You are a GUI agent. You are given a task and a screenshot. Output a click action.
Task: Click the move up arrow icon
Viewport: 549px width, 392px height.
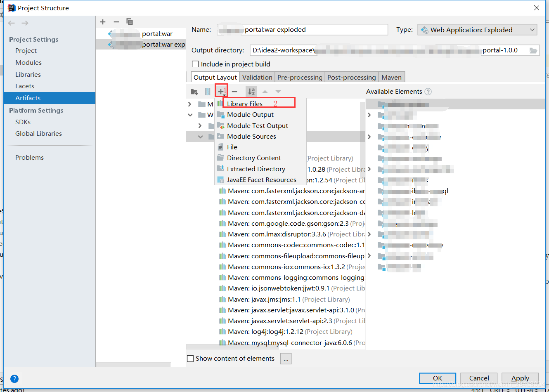(265, 92)
